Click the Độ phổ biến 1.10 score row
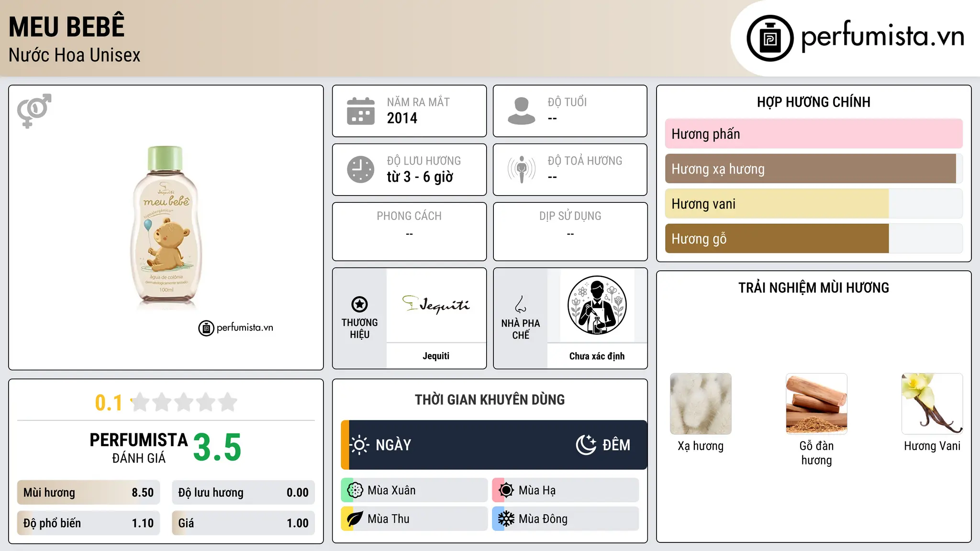 [89, 523]
